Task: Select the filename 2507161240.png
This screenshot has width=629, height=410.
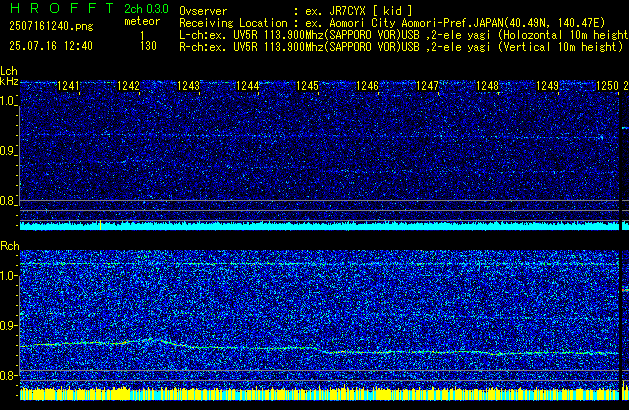Action: (51, 26)
